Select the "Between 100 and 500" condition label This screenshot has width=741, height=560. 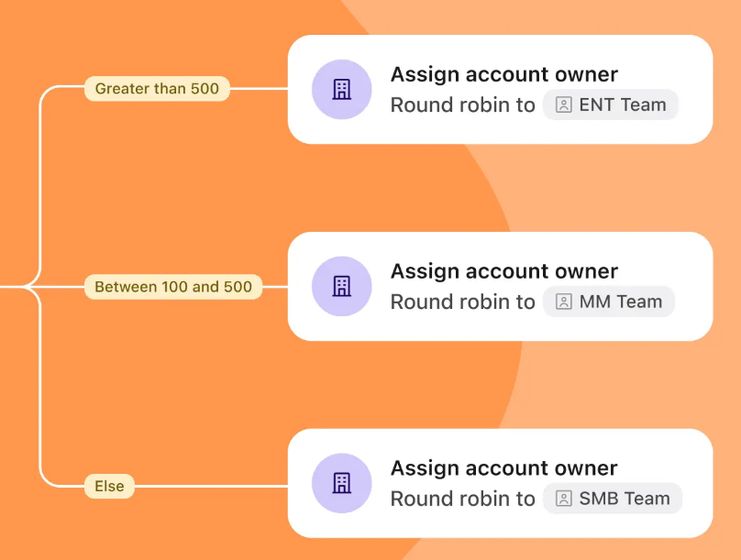click(x=173, y=287)
